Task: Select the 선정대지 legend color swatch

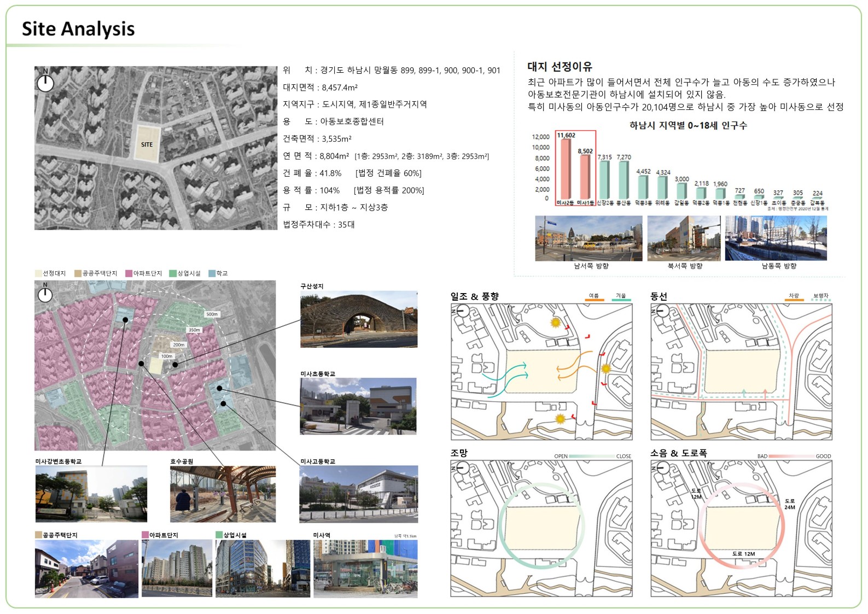Action: click(38, 273)
